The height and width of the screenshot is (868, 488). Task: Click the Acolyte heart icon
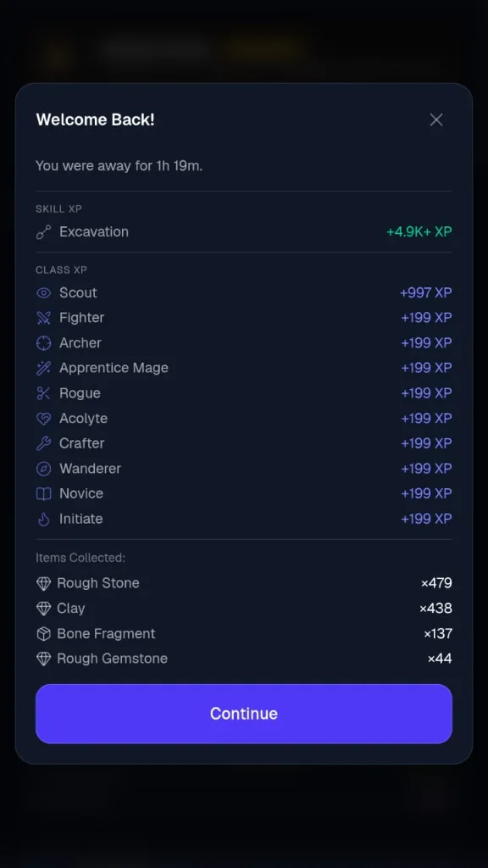pyautogui.click(x=44, y=419)
